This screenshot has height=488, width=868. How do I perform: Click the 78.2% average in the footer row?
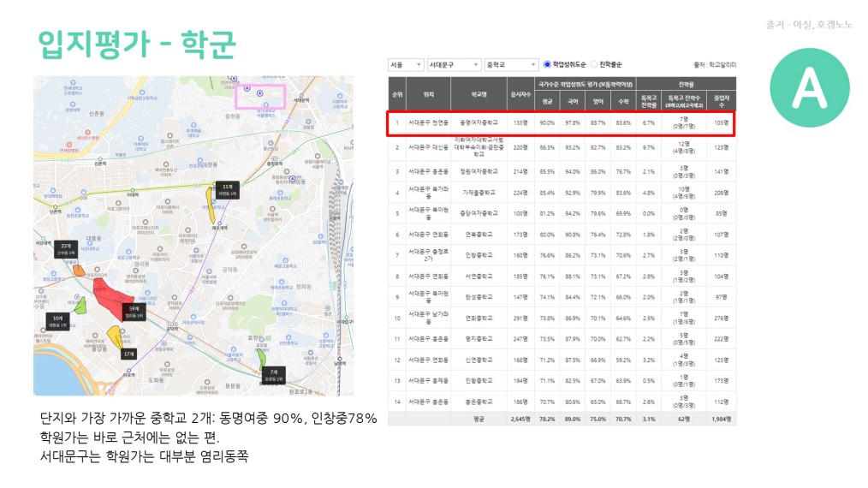(547, 420)
